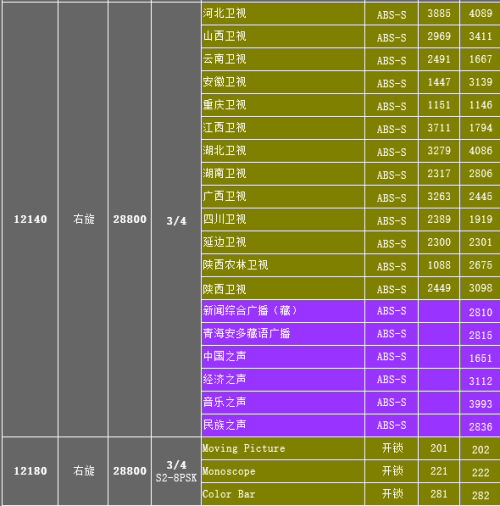Click the 1146 value for 重庆卫视

pyautogui.click(x=480, y=105)
